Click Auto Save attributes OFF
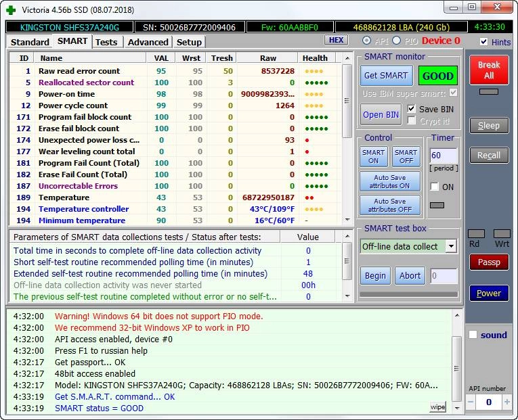This screenshot has width=518, height=420. (390, 205)
